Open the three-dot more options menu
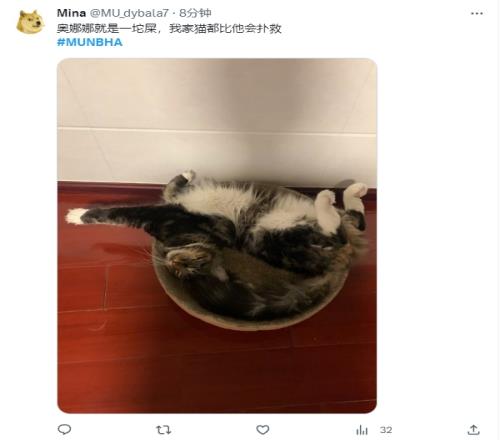This screenshot has width=500, height=440. point(477,13)
